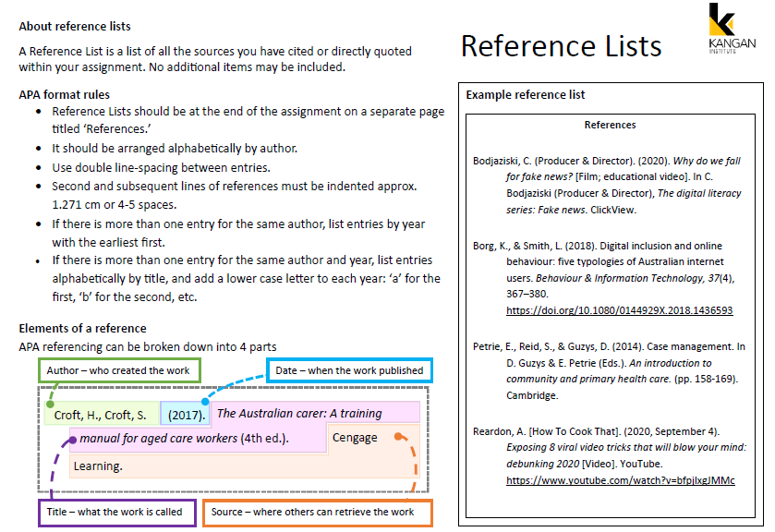Click the blue highlighted '(2017).' block
This screenshot has height=532, width=775.
[184, 415]
